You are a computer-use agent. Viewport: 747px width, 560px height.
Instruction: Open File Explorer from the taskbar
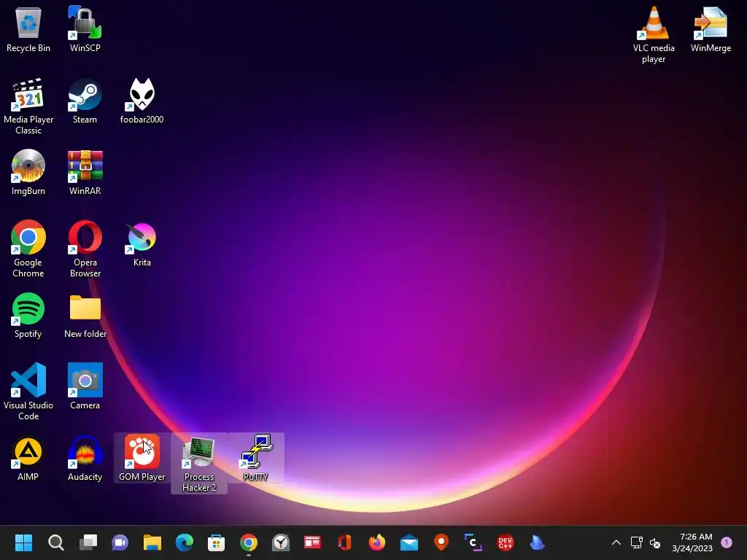pos(152,542)
